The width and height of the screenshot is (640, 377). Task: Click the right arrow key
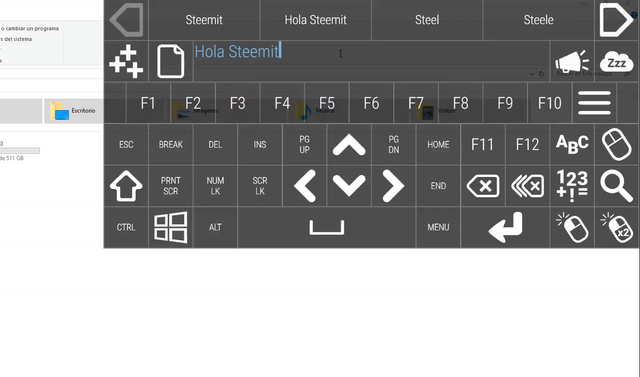click(393, 186)
